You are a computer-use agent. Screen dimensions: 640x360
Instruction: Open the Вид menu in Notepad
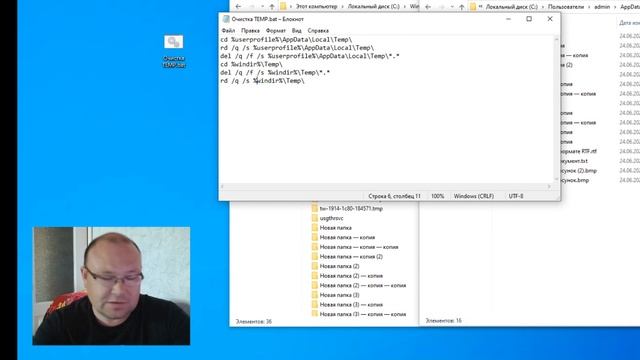click(297, 31)
